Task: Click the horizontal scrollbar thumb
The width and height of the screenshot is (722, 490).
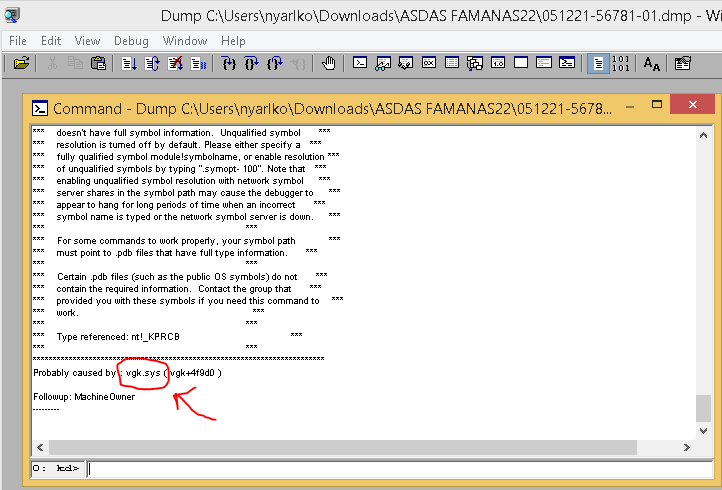Action: click(343, 447)
